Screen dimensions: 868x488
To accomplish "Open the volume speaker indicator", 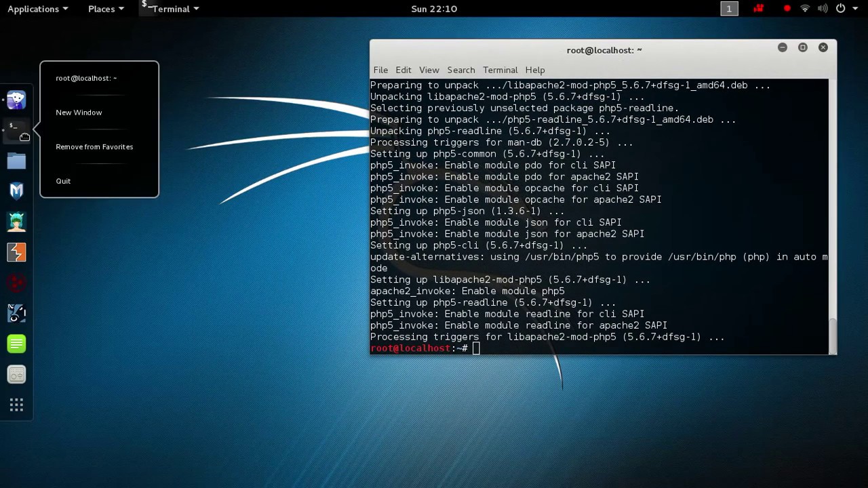I will [x=823, y=9].
